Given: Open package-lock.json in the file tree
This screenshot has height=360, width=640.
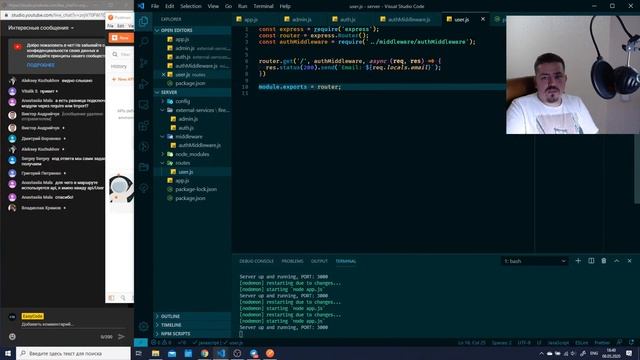Looking at the screenshot, I should click(196, 189).
